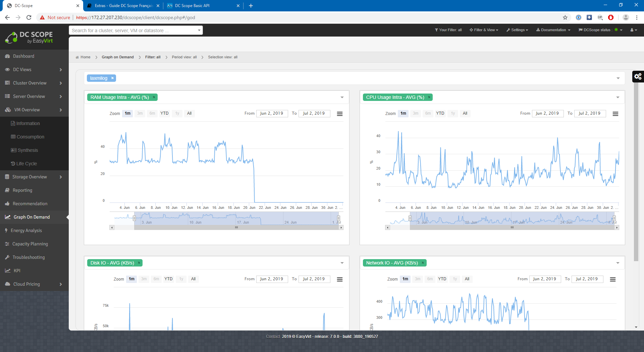Click Graph on Demand breadcrumb link
Screen dimensions: 644x352
click(117, 57)
